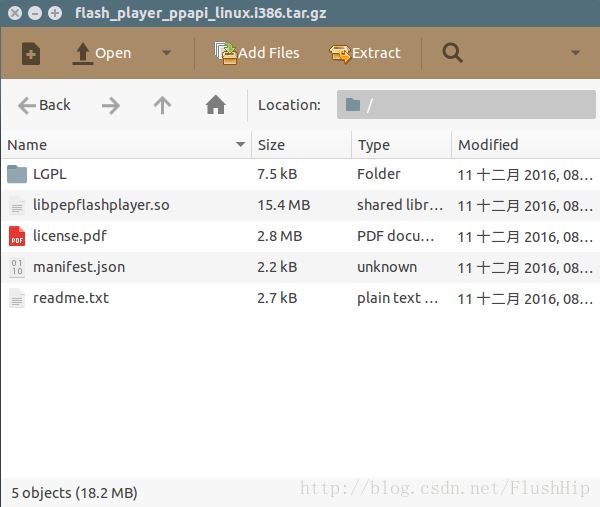Sort by the Size column header
This screenshot has height=507, width=600.
tap(302, 145)
